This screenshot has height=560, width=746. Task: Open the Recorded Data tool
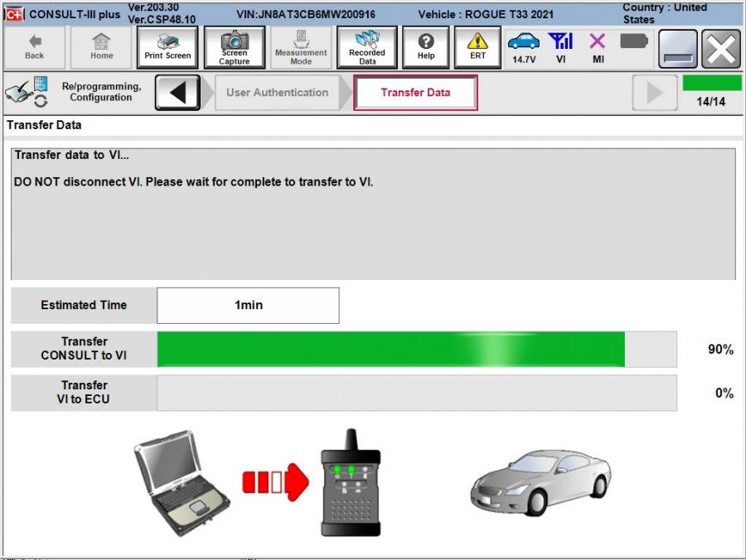[366, 46]
